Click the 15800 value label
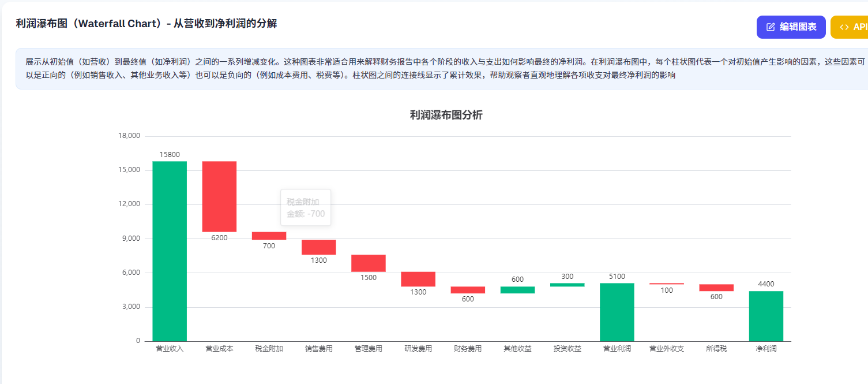Image resolution: width=868 pixels, height=384 pixels. 170,155
